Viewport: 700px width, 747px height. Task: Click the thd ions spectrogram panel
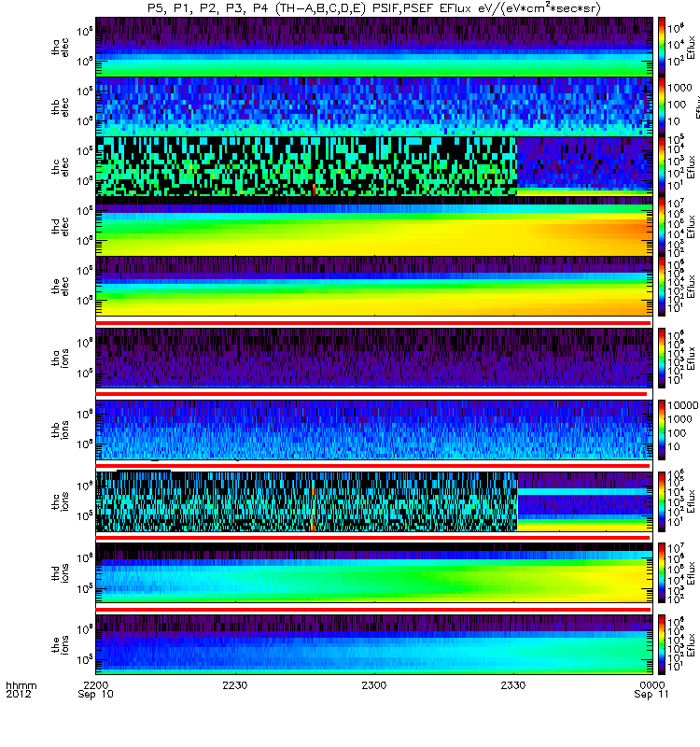click(x=374, y=572)
